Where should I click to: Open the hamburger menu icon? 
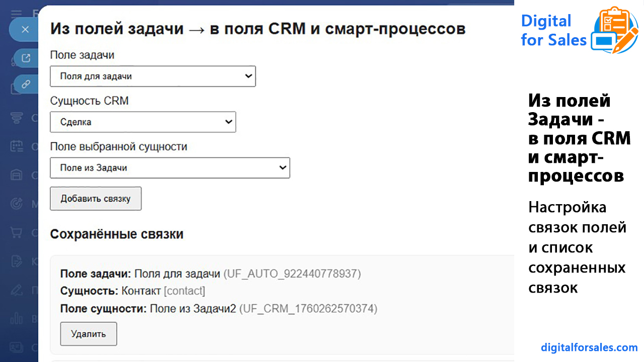coord(17,14)
